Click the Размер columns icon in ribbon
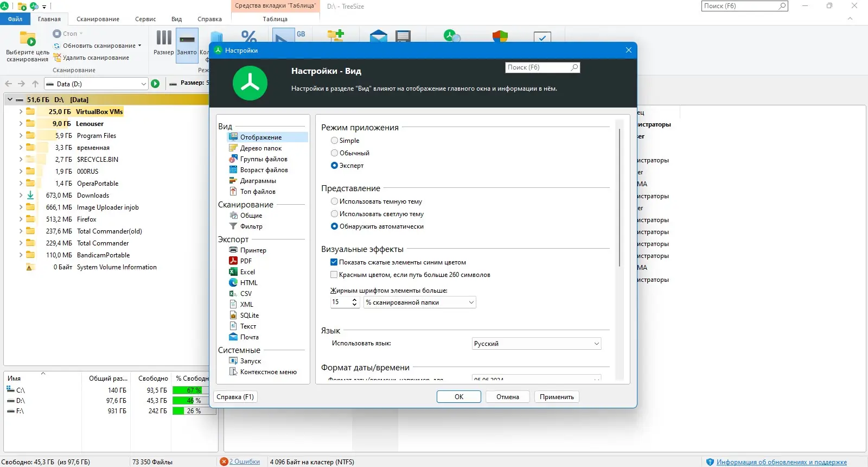This screenshot has height=467, width=868. [x=164, y=37]
